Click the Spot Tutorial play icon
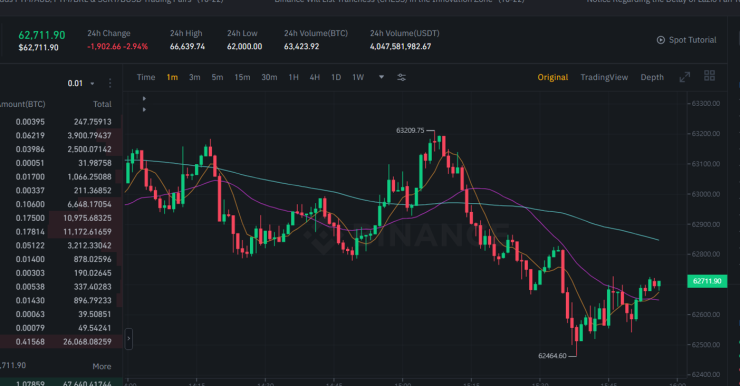 [x=661, y=40]
